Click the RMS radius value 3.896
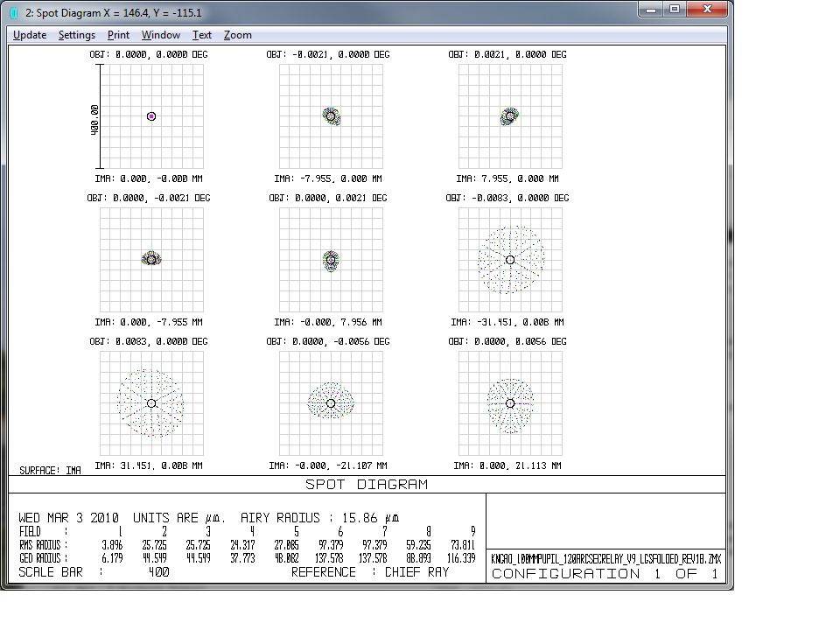The image size is (840, 630). (x=112, y=545)
